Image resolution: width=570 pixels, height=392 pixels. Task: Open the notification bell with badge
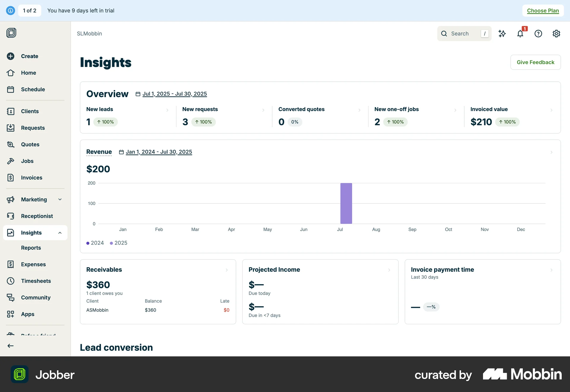(520, 34)
